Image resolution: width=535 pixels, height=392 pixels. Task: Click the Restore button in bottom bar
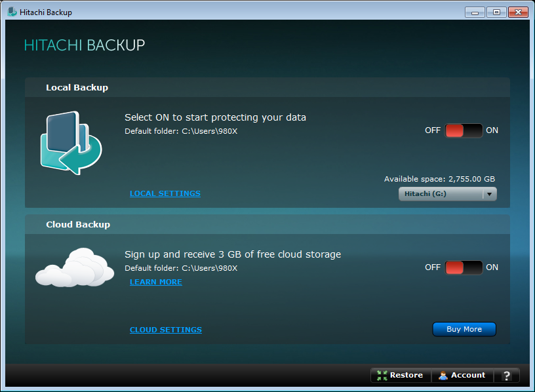(x=401, y=375)
